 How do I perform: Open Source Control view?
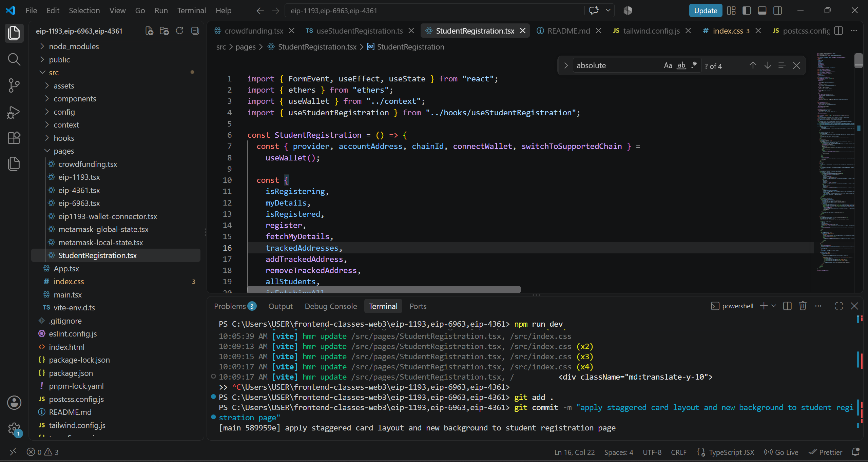[14, 85]
